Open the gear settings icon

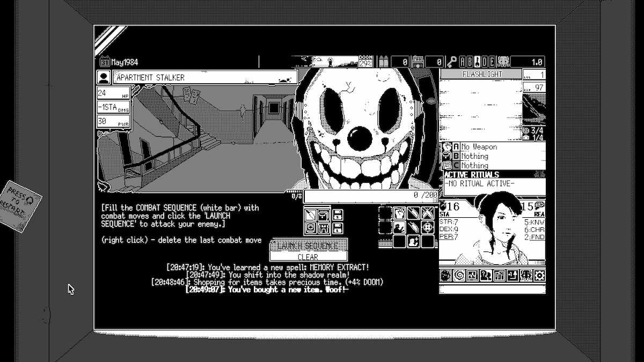[539, 276]
